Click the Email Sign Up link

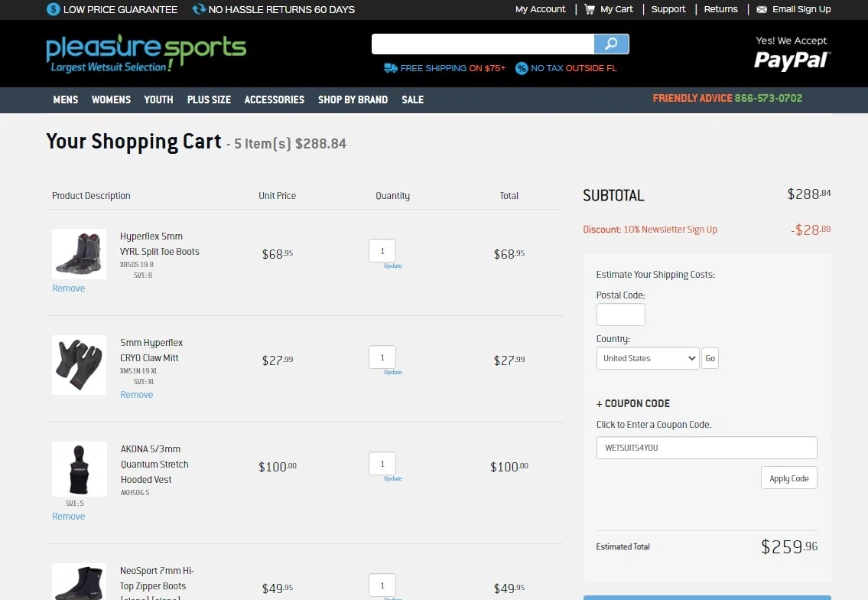click(801, 9)
